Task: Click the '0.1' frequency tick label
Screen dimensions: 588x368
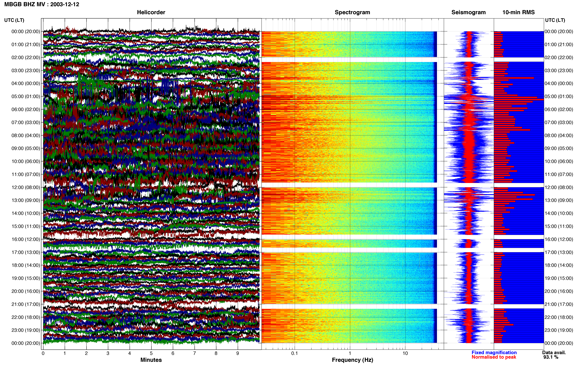Action: tap(295, 353)
